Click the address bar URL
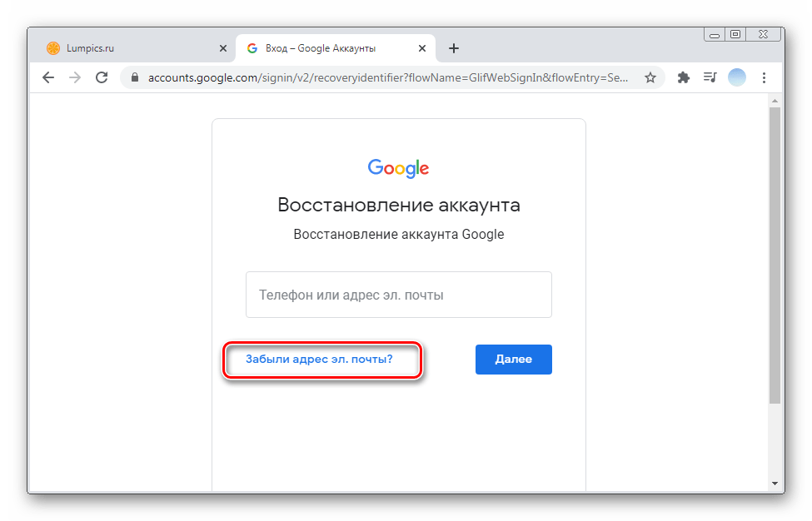812x521 pixels. (383, 77)
